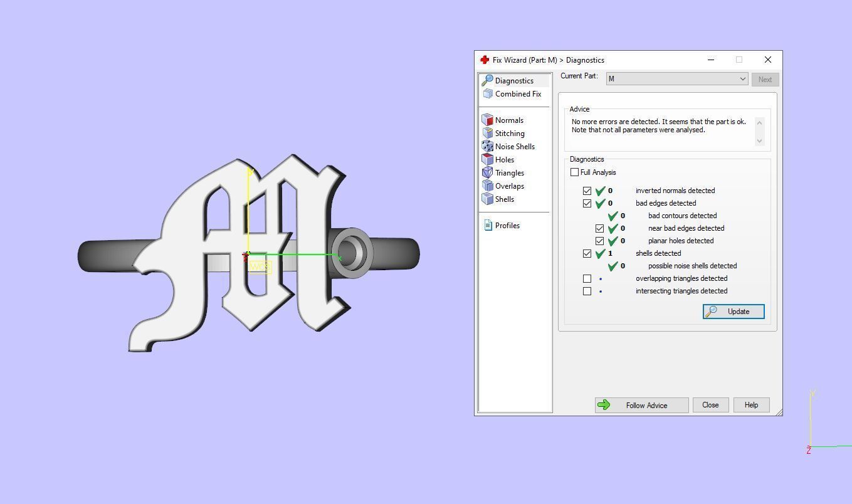The height and width of the screenshot is (504, 852).
Task: Click the Help button
Action: click(751, 405)
